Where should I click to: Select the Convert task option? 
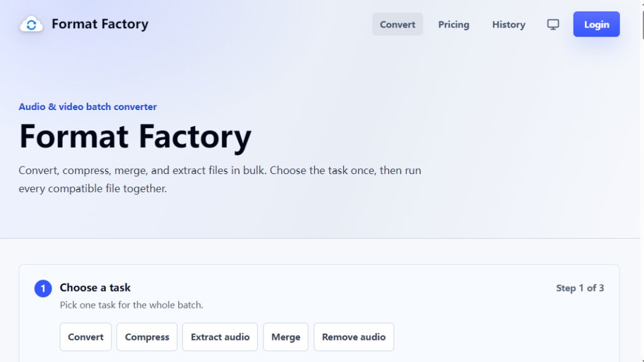pos(86,337)
